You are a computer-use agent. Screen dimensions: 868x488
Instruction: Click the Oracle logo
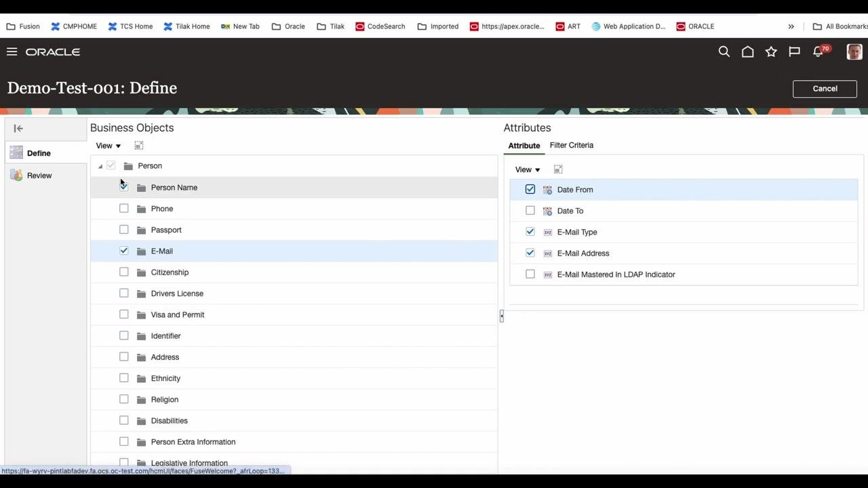click(x=53, y=52)
